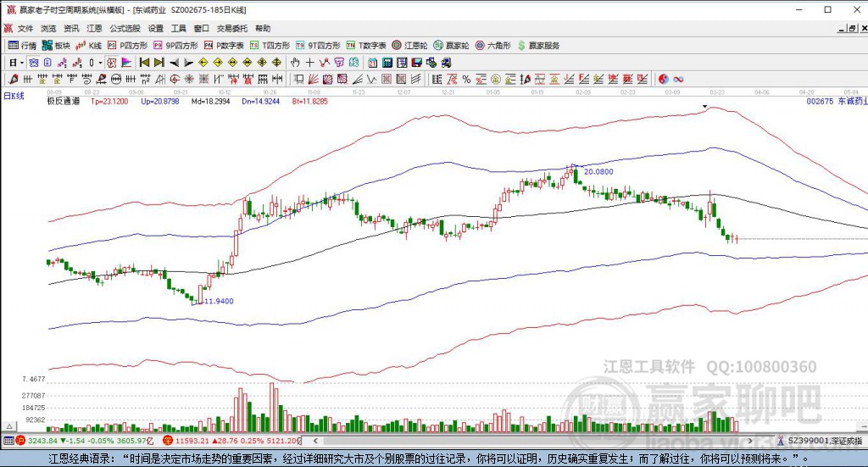The height and width of the screenshot is (467, 868).
Task: Open the 资讯 menu
Action: (71, 28)
